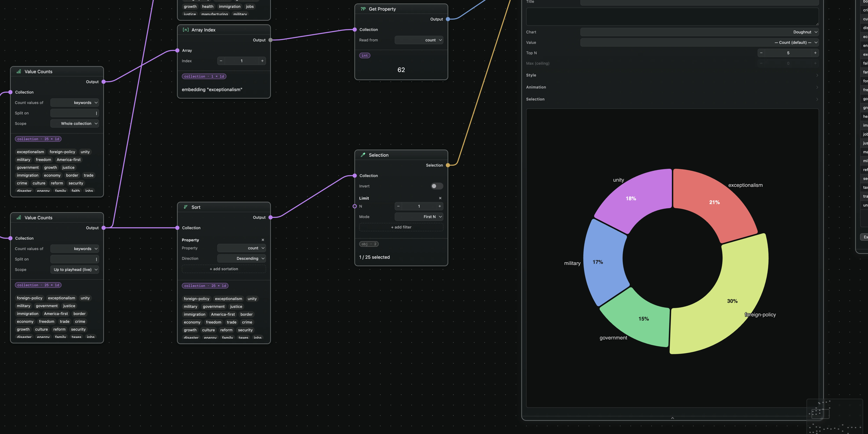The height and width of the screenshot is (434, 868).
Task: Expand the Style section
Action: 672,75
